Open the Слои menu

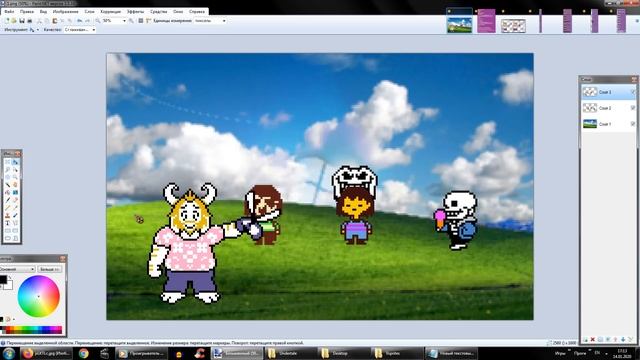point(89,12)
